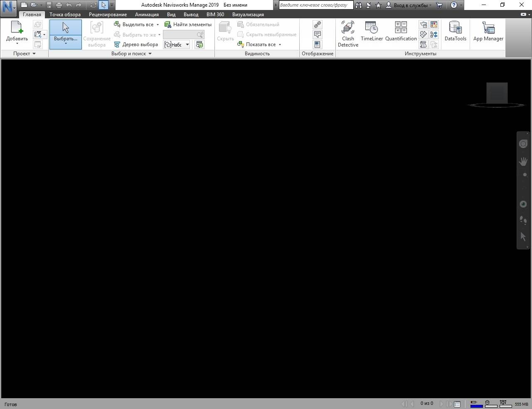This screenshot has width=532, height=409.
Task: Open the Customize Quick Access Toolbar dropdown
Action: click(x=111, y=5)
